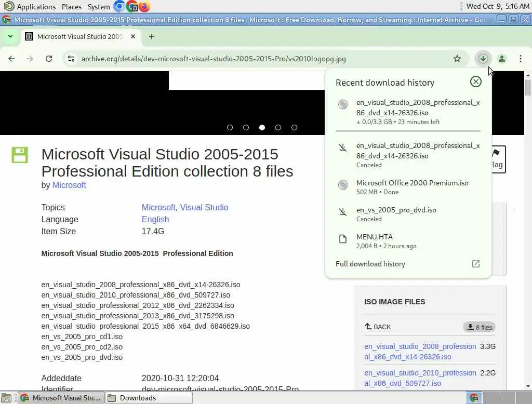Click the 17.4G item size value
Viewport: 532px width, 404px height.
(153, 232)
